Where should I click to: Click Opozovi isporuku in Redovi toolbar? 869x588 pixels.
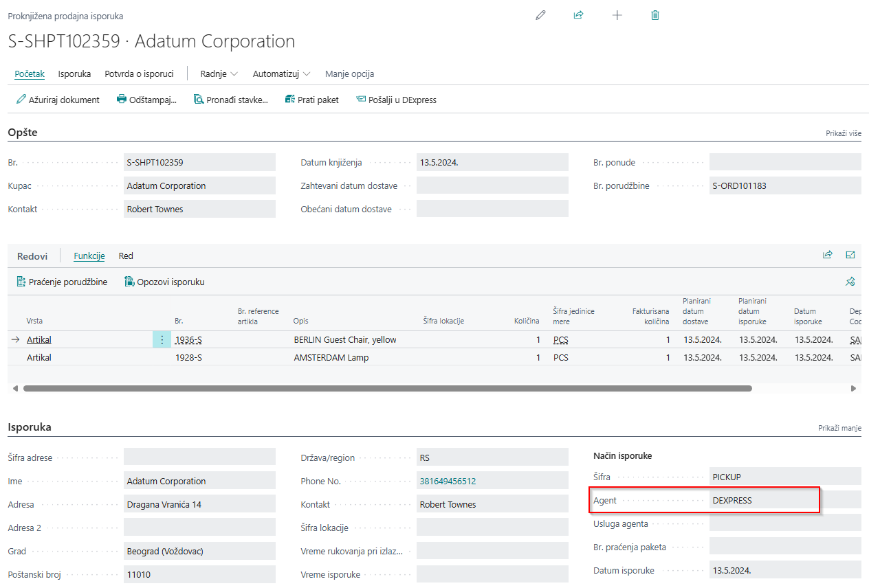click(165, 282)
